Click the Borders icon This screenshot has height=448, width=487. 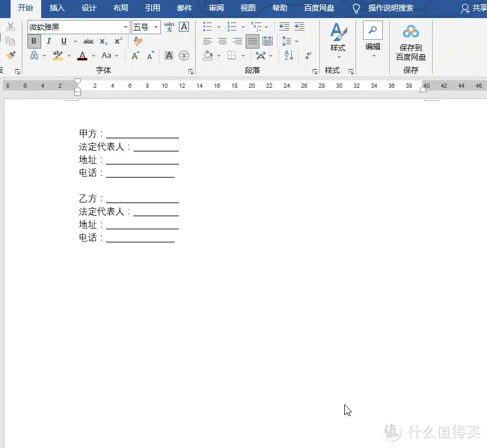click(x=232, y=55)
